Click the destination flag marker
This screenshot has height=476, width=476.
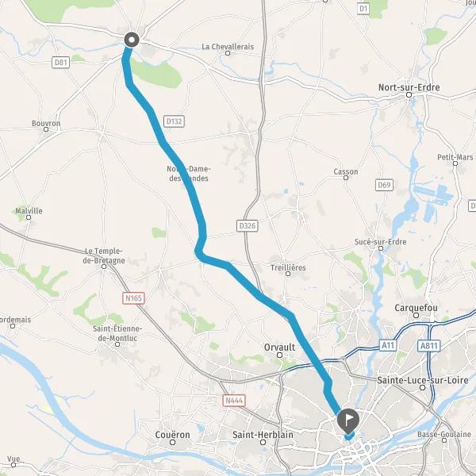[348, 421]
